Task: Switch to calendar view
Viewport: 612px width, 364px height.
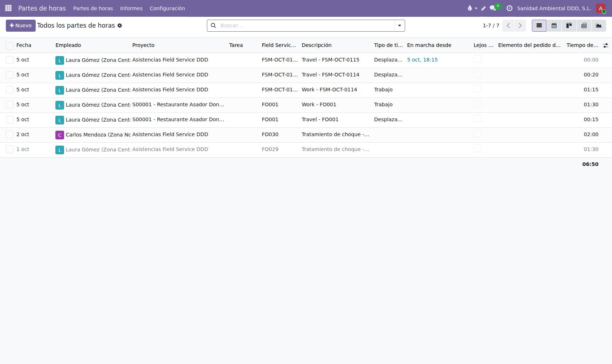Action: coord(554,25)
